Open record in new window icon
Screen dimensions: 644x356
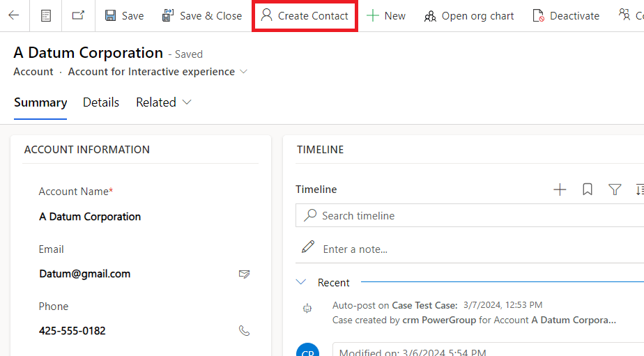(x=78, y=15)
